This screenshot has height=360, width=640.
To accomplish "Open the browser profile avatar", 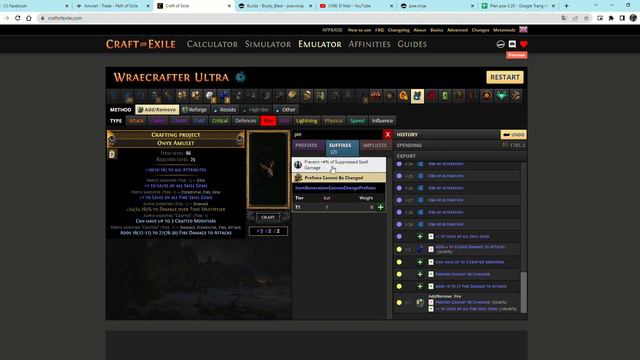I will click(x=633, y=18).
